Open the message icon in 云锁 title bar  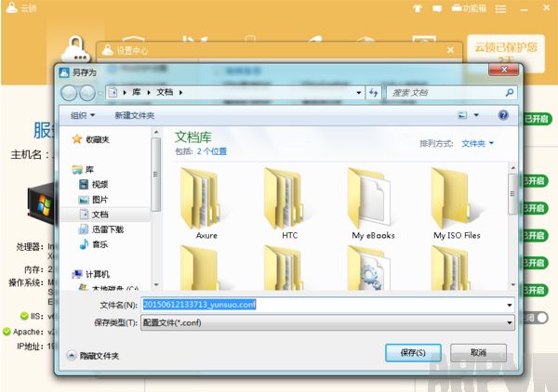tap(437, 8)
